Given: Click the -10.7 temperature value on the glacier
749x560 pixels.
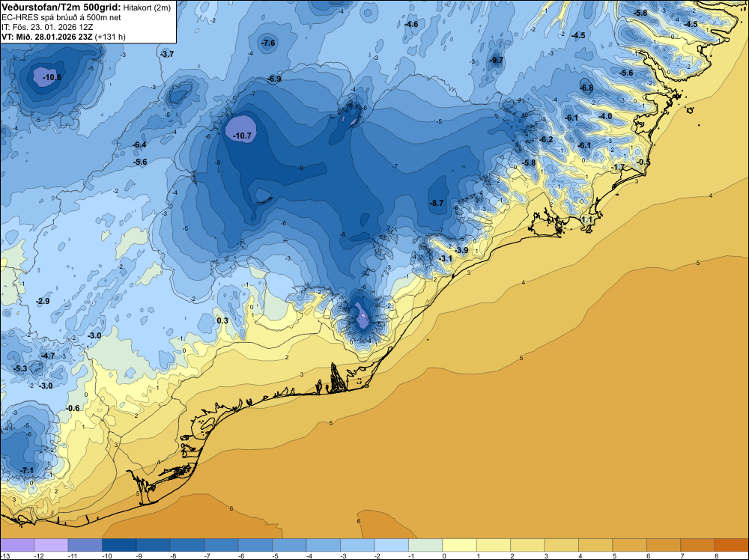Looking at the screenshot, I should click(242, 136).
